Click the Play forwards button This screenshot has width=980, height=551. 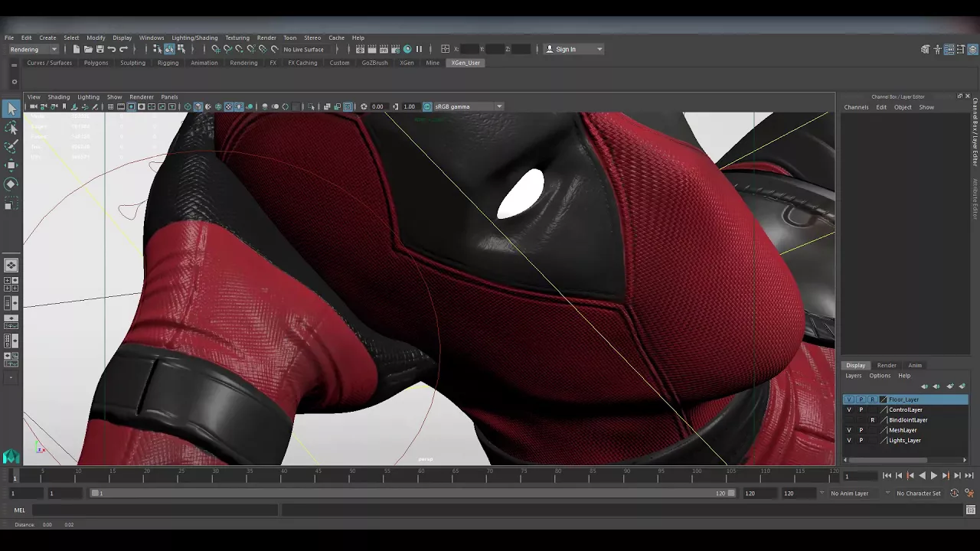(x=933, y=476)
